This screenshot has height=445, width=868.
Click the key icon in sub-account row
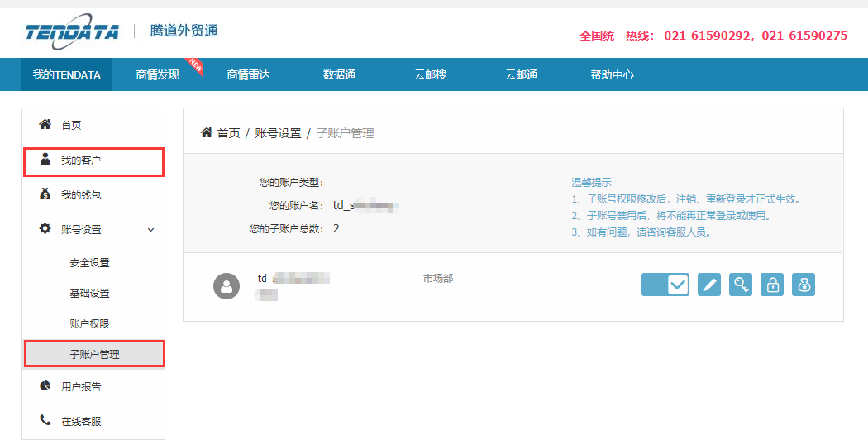click(x=741, y=285)
